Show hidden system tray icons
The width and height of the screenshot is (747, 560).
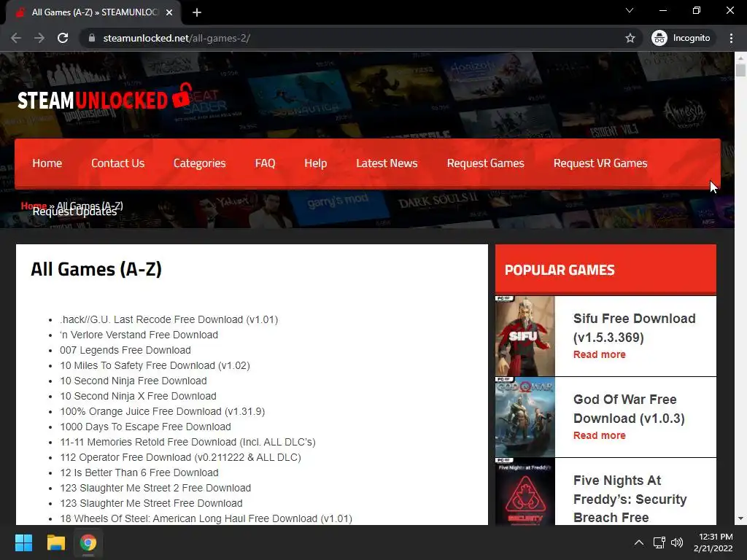pyautogui.click(x=639, y=542)
